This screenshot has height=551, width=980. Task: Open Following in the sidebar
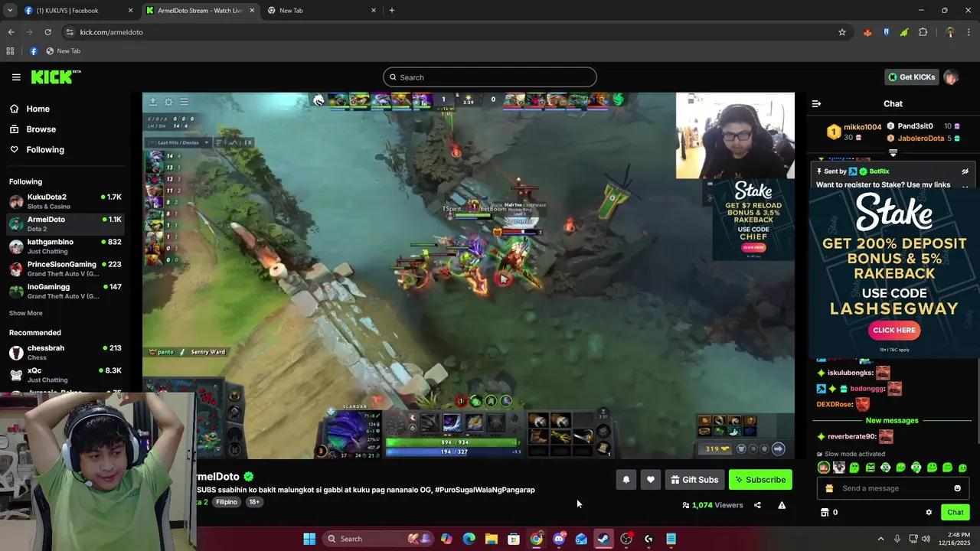[45, 149]
